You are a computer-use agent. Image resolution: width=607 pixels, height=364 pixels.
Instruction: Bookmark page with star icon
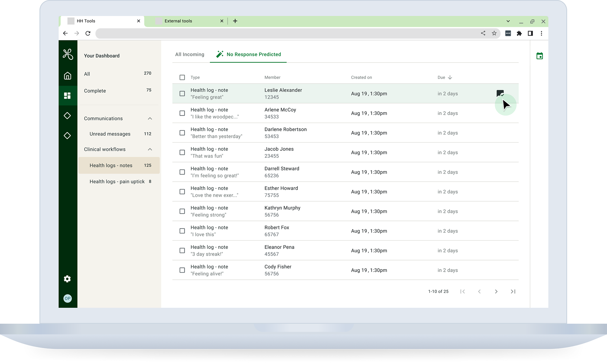494,33
